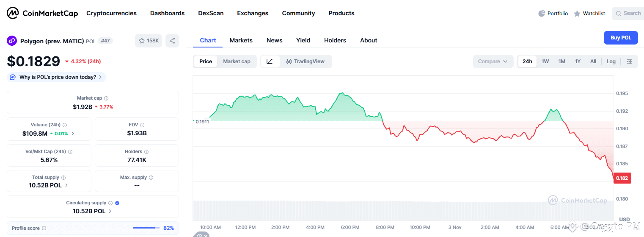Click the Search input field
644x237 pixels.
tap(631, 14)
